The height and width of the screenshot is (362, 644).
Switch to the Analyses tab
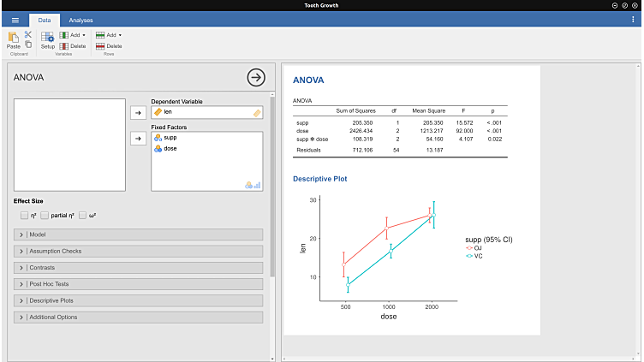point(81,20)
